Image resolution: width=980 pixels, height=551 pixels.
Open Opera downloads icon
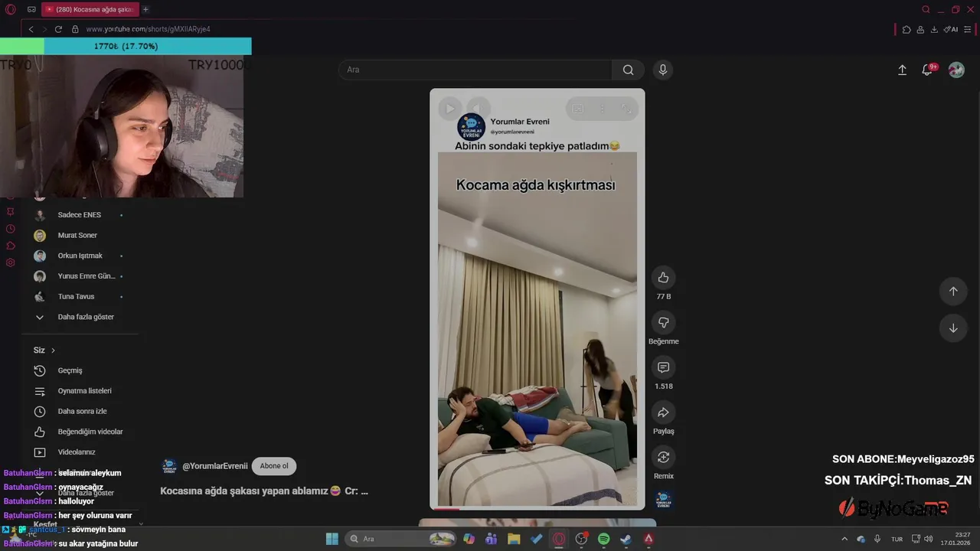coord(934,29)
